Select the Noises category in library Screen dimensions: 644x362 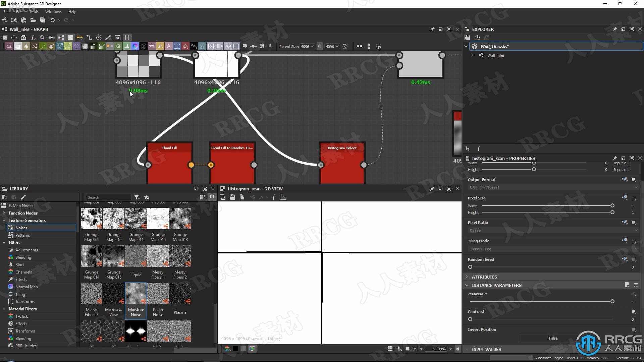pos(21,227)
